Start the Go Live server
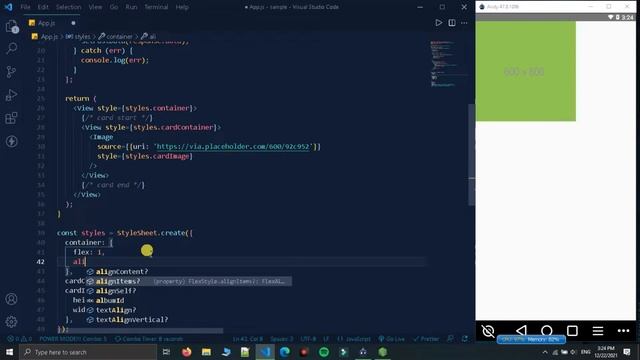 point(391,339)
